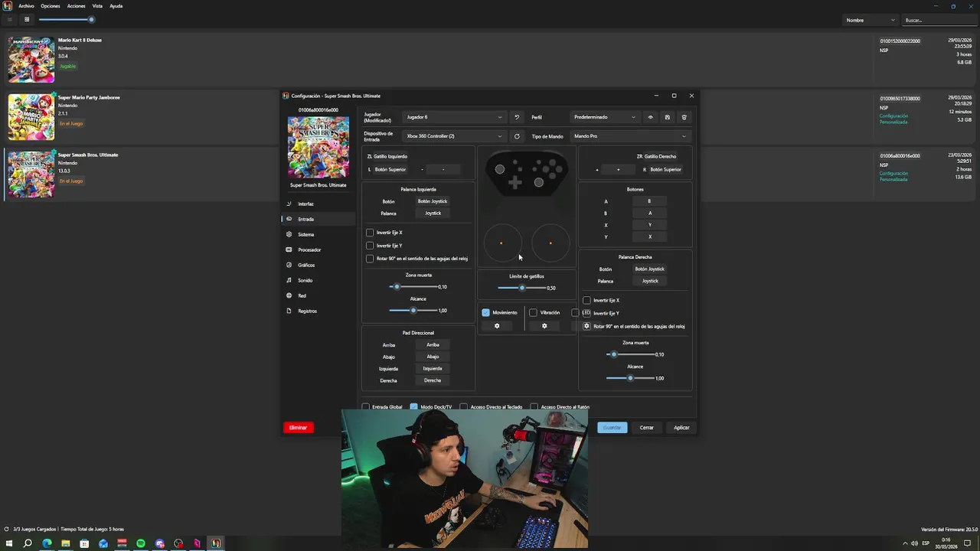This screenshot has width=980, height=551.
Task: Adjust the Límite de gatillos slider
Action: (x=521, y=288)
